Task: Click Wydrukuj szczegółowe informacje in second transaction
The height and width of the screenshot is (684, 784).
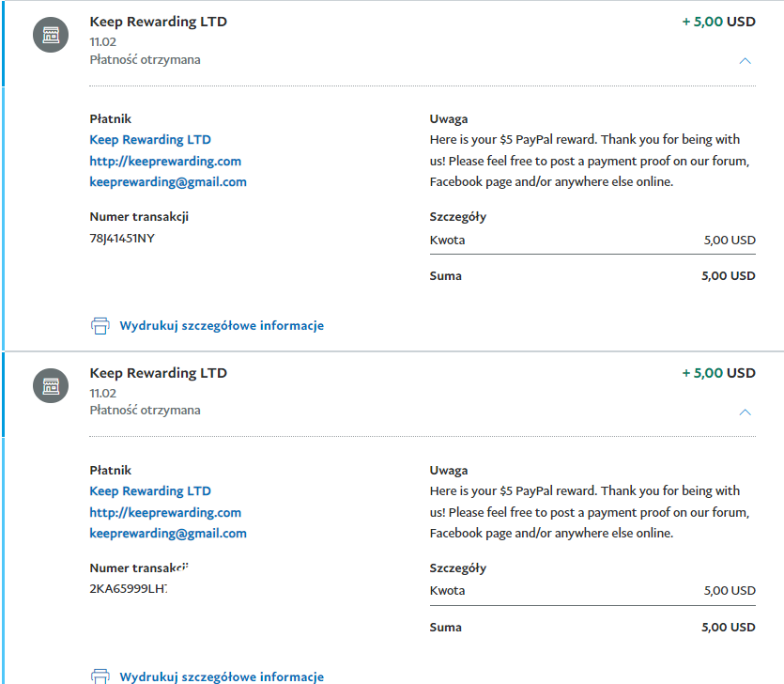Action: pyautogui.click(x=222, y=676)
